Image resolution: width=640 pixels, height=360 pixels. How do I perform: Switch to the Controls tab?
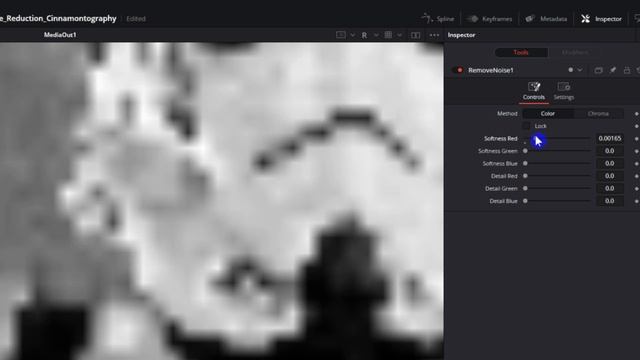click(x=534, y=91)
